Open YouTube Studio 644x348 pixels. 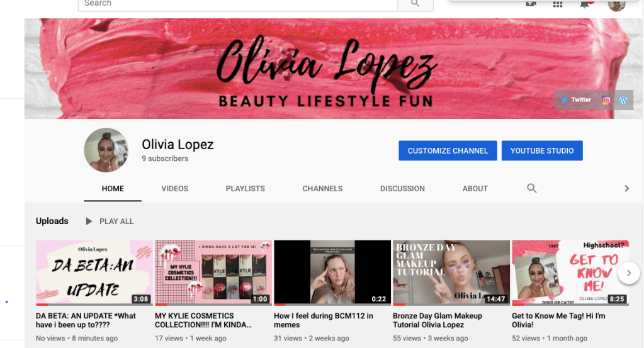click(x=541, y=151)
